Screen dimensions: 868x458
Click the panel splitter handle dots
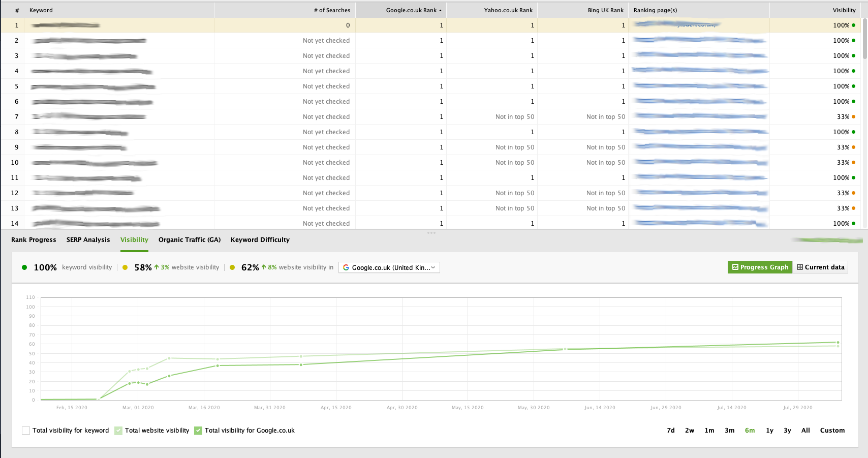click(431, 233)
